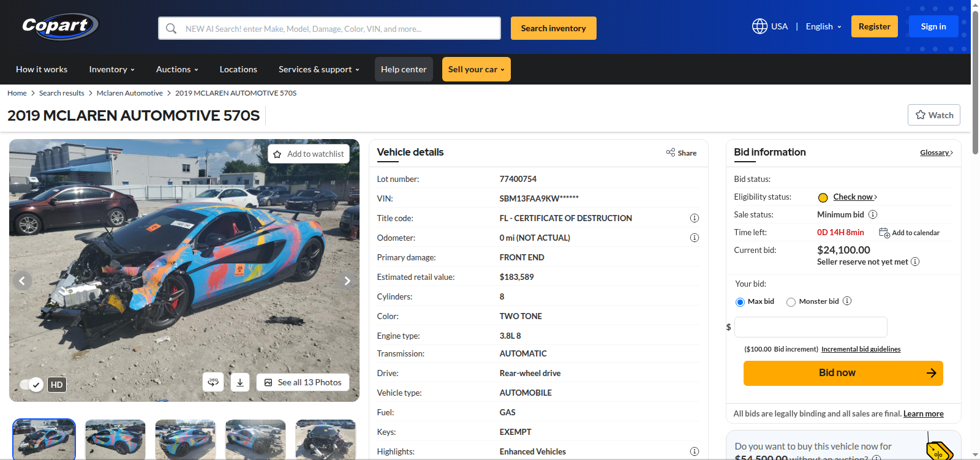Screen dimensions: 980x460
Task: Open Title code info icon
Action: [x=695, y=218]
